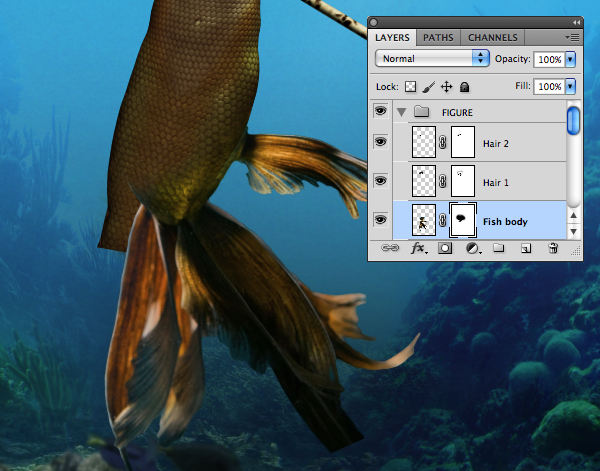Lock image pixels brush icon
This screenshot has width=600, height=471.
[x=429, y=87]
